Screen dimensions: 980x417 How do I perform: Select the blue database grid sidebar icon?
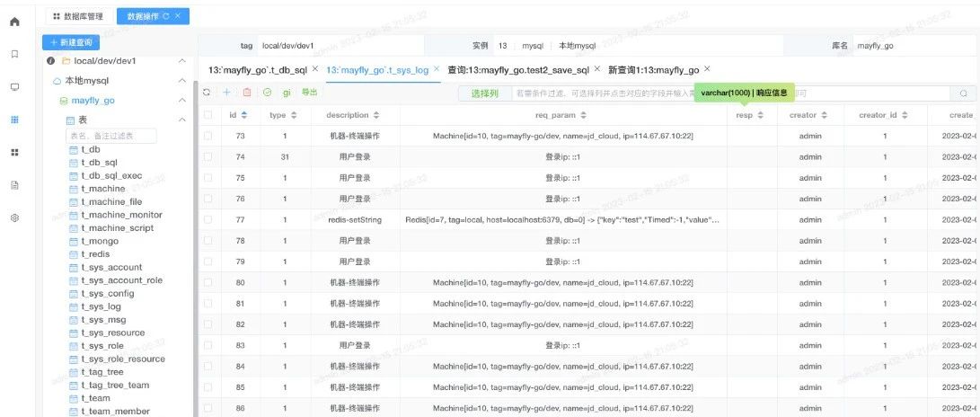click(15, 120)
